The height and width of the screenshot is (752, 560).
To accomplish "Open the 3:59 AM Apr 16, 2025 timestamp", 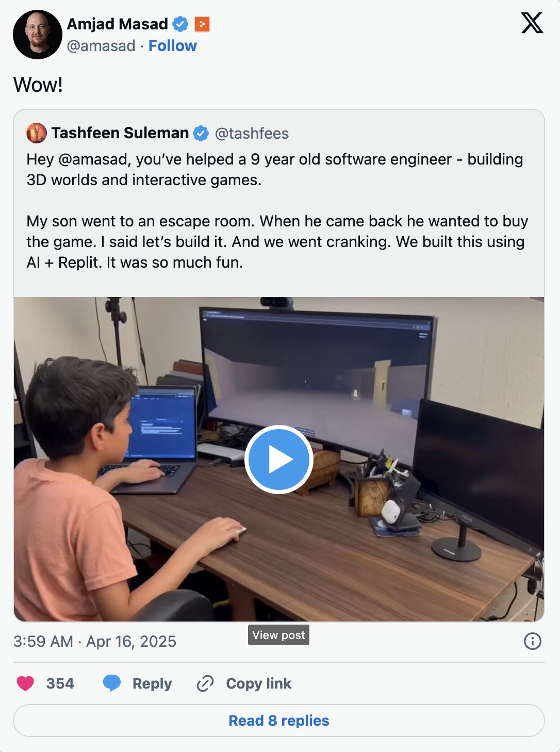I will (95, 641).
